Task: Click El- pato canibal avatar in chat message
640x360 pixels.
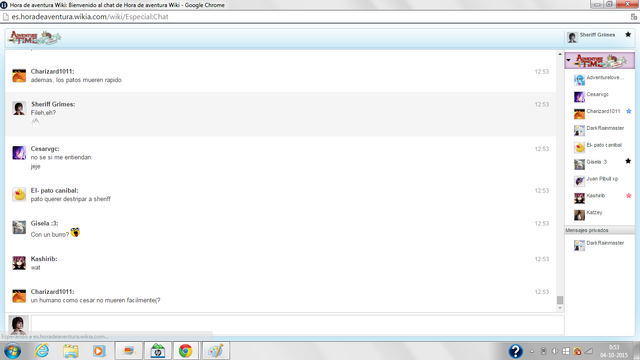Action: coord(19,194)
